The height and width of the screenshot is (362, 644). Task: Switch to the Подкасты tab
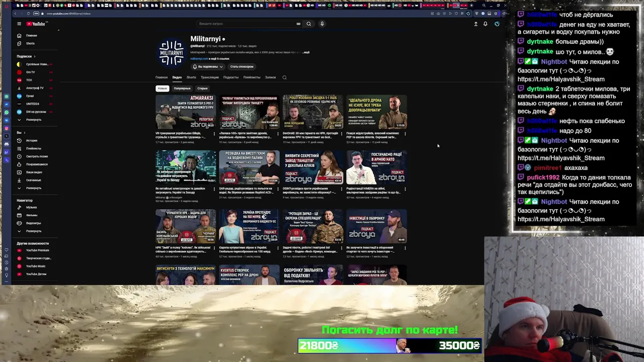click(231, 77)
